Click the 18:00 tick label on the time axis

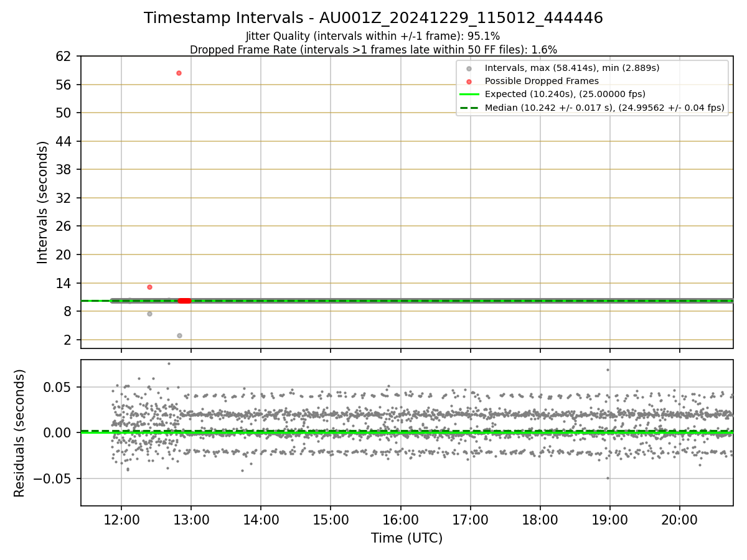tap(540, 520)
